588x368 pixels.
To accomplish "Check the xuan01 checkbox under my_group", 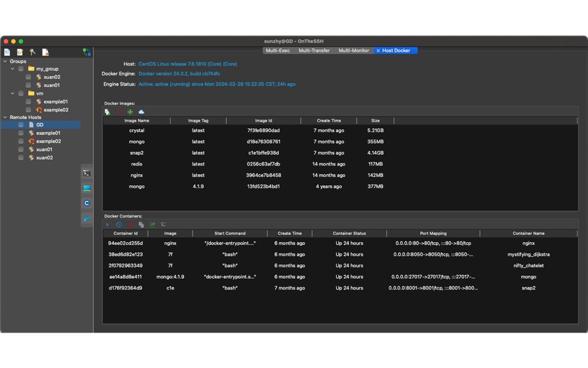I will pyautogui.click(x=28, y=85).
